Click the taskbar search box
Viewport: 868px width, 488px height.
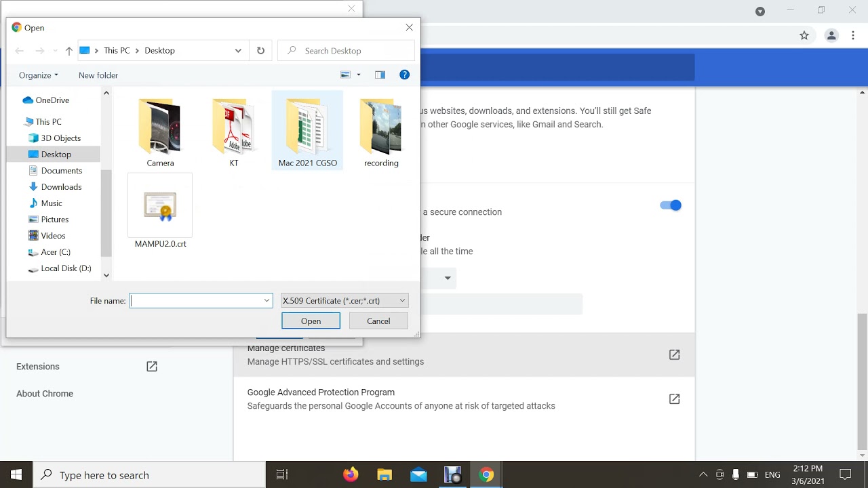pyautogui.click(x=149, y=474)
